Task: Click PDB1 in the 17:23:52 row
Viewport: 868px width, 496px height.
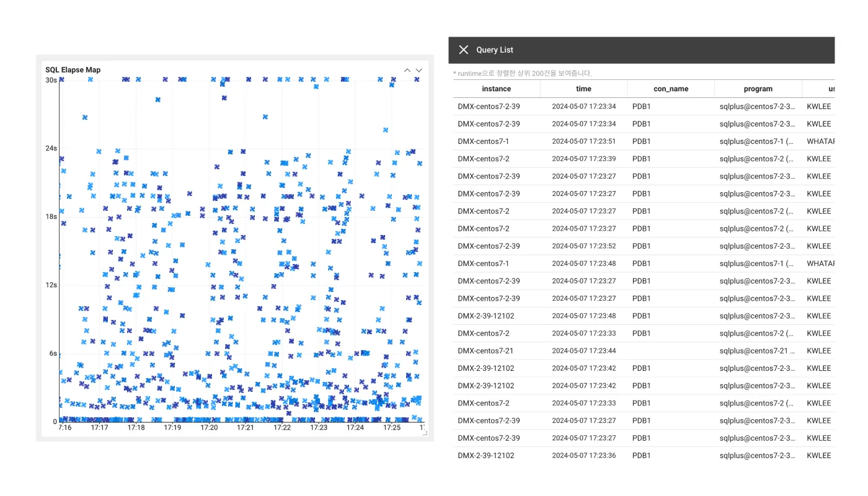Action: click(642, 246)
